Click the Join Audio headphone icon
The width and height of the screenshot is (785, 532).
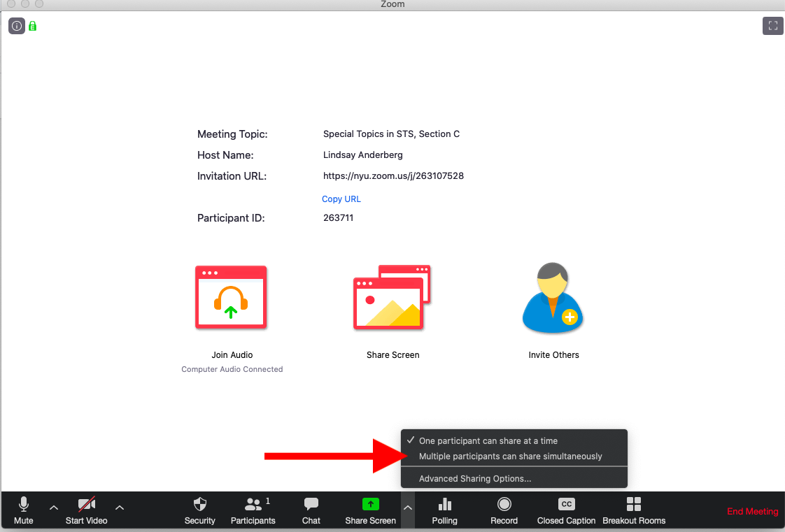(231, 298)
